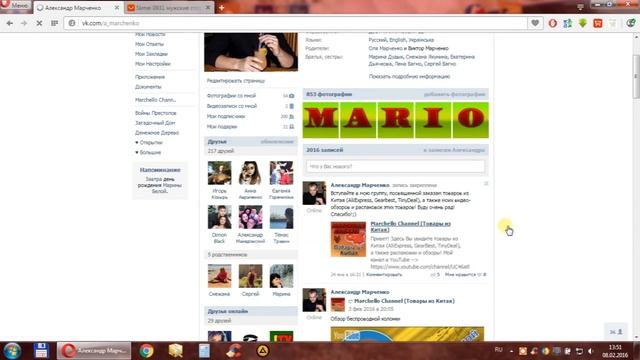Open Денежное Дерево app link
The height and width of the screenshot is (360, 640).
(x=157, y=133)
